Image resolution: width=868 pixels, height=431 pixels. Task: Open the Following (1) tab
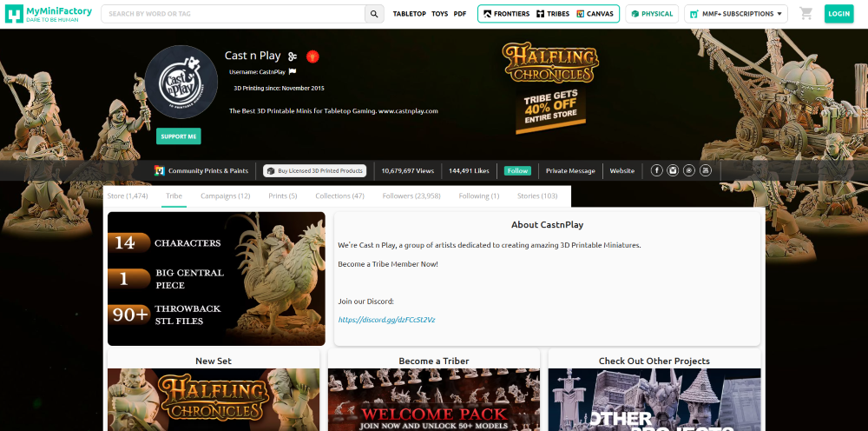coord(479,196)
